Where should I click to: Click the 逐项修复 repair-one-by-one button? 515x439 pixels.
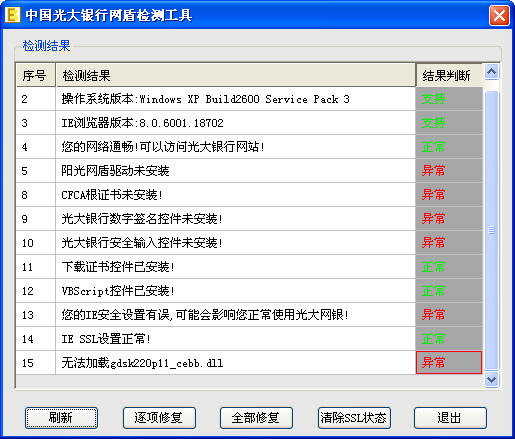tap(159, 418)
